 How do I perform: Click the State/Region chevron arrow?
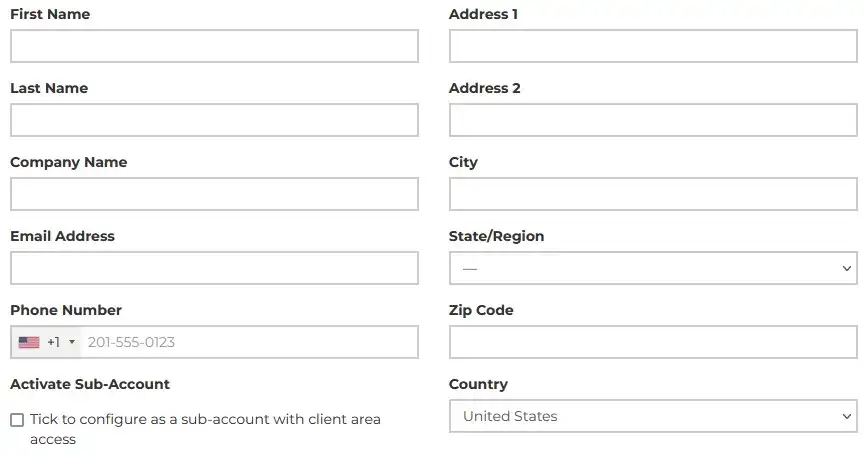pos(847,268)
